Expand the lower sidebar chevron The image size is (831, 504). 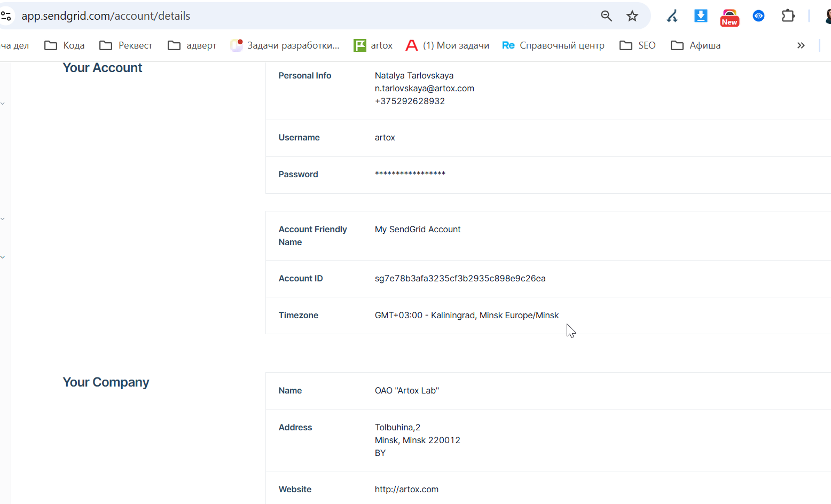tap(3, 257)
